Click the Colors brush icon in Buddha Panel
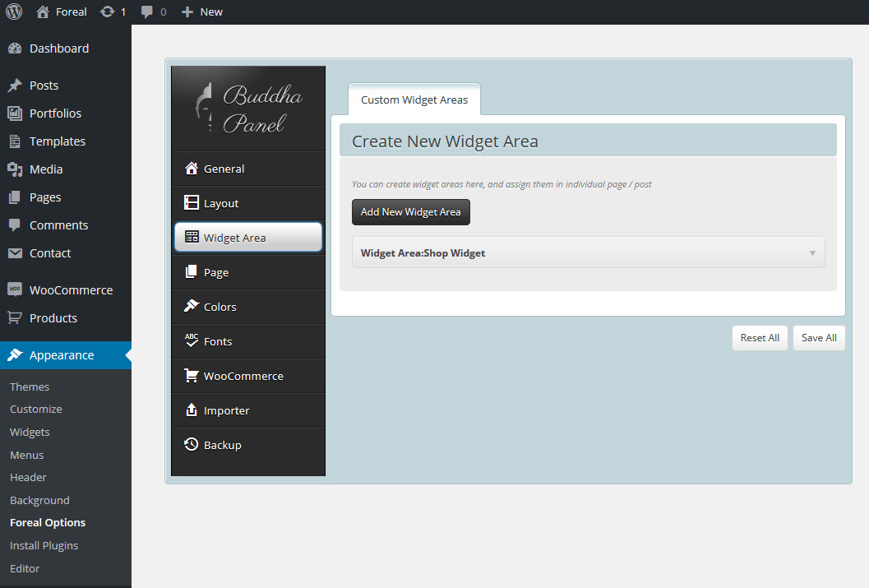This screenshot has height=588, width=869. coord(192,305)
